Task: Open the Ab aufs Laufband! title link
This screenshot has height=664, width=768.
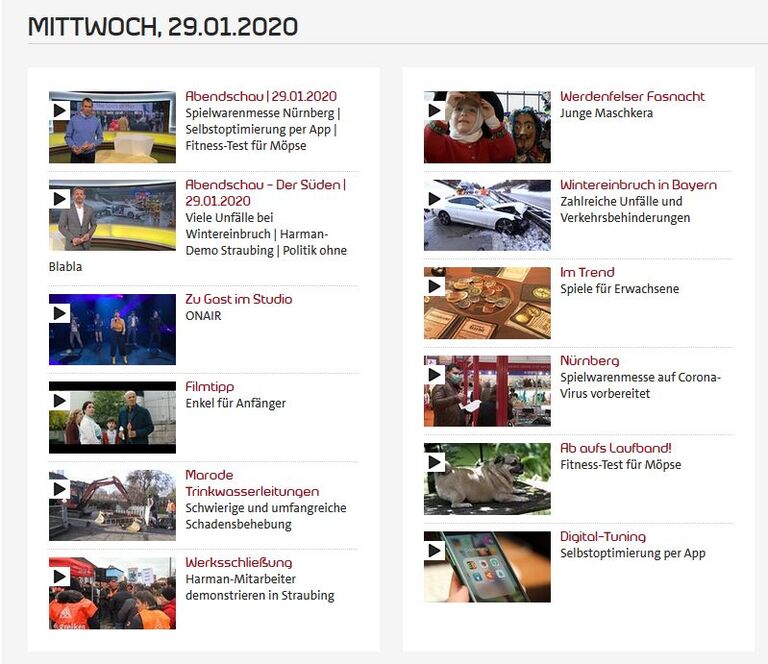Action: click(x=616, y=448)
